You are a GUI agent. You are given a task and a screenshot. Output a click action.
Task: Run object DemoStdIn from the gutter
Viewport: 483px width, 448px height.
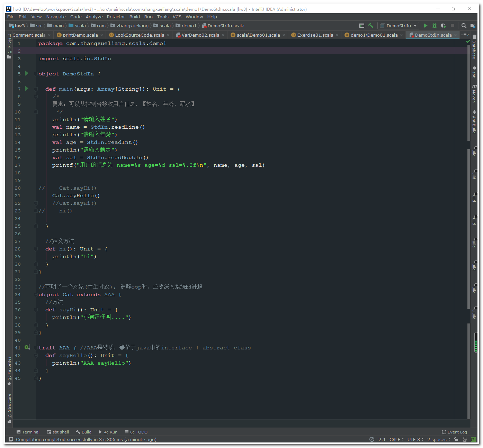pyautogui.click(x=27, y=73)
